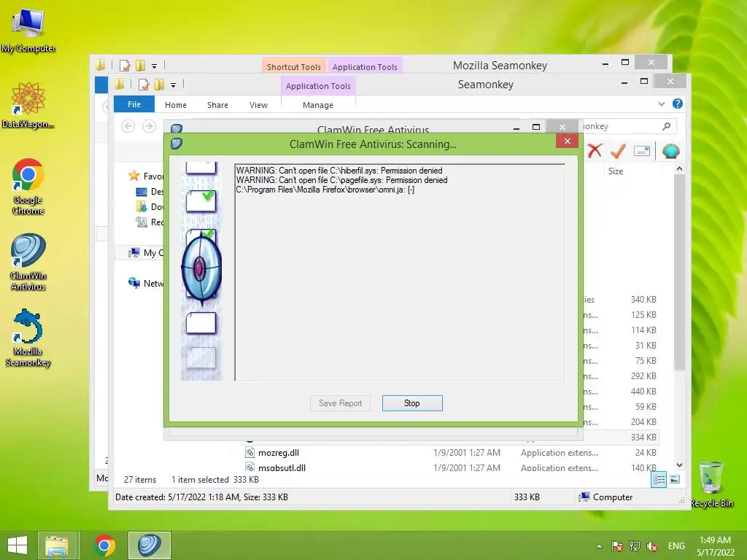Viewport: 747px width, 560px height.
Task: Click the search magnifier in Explorer
Action: pos(667,126)
